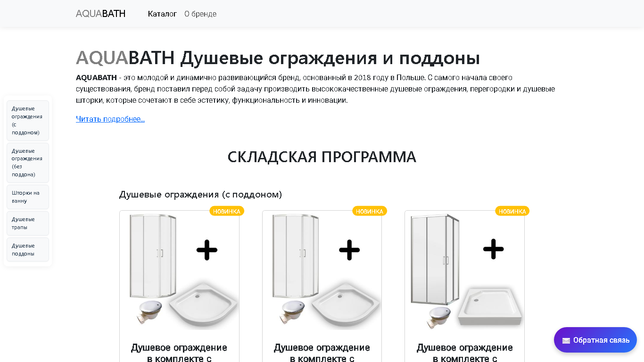644x362 pixels.
Task: Select sidebar Душевые ограждения (с поддоном)
Action: [x=28, y=121]
